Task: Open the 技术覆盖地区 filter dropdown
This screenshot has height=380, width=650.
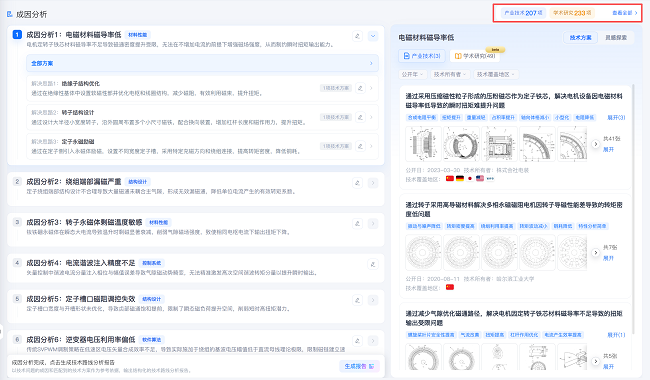Action: [x=495, y=74]
